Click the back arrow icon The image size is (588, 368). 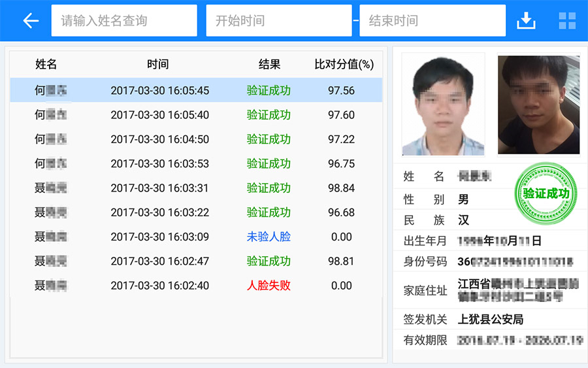(x=31, y=21)
